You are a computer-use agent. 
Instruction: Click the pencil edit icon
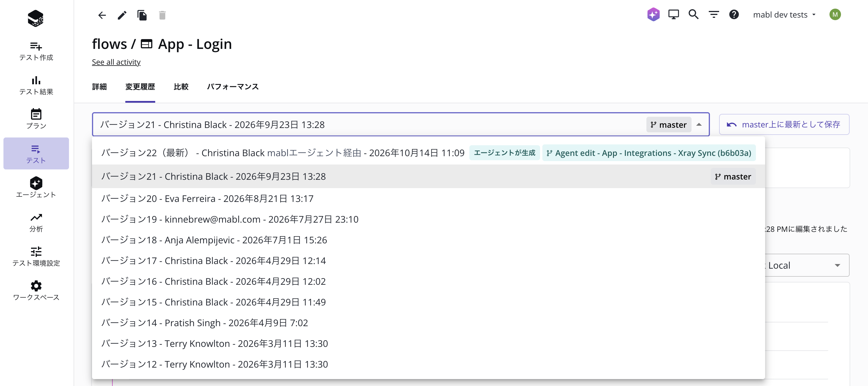click(x=122, y=15)
